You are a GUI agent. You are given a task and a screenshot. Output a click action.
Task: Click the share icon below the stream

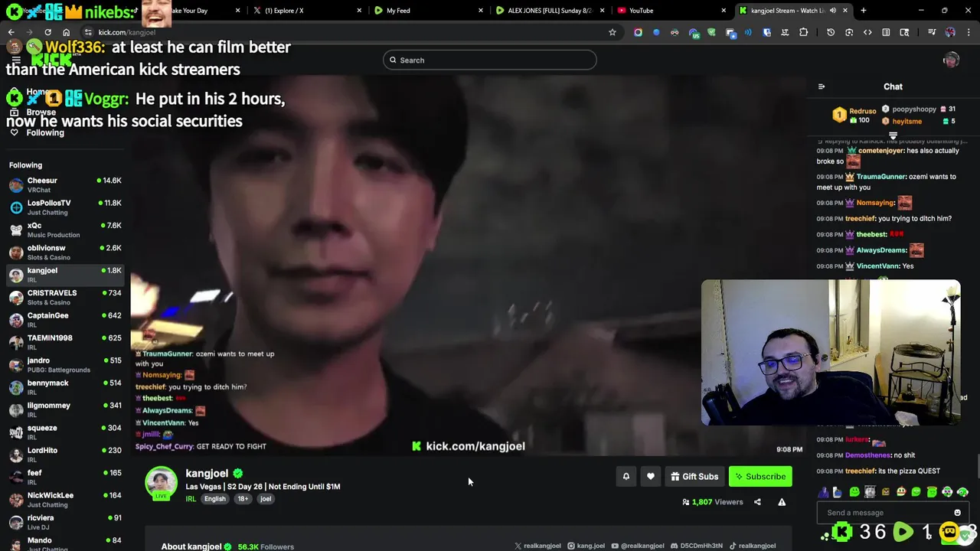point(757,502)
